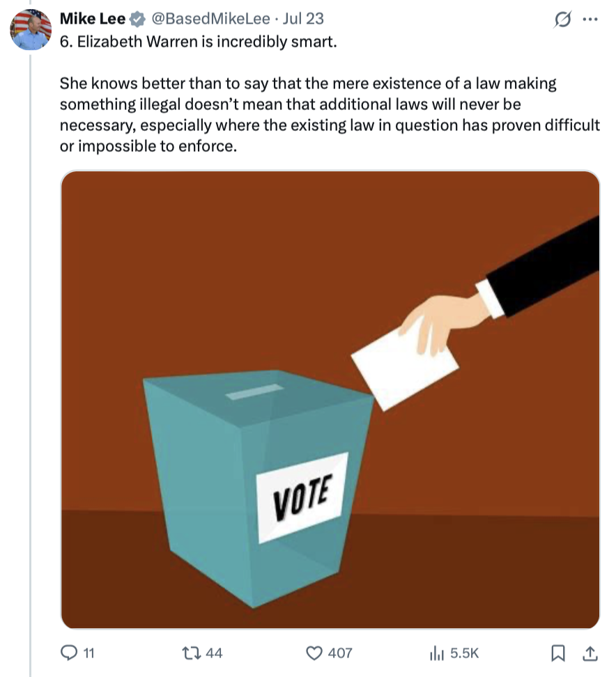Click the Mike Lee display name
Image resolution: width=616 pixels, height=677 pixels.
coord(93,19)
